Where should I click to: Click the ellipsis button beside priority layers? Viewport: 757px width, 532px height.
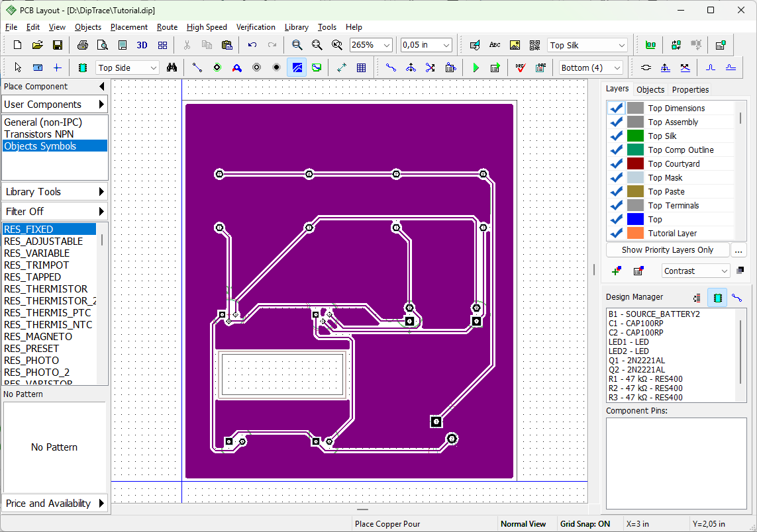tap(738, 250)
